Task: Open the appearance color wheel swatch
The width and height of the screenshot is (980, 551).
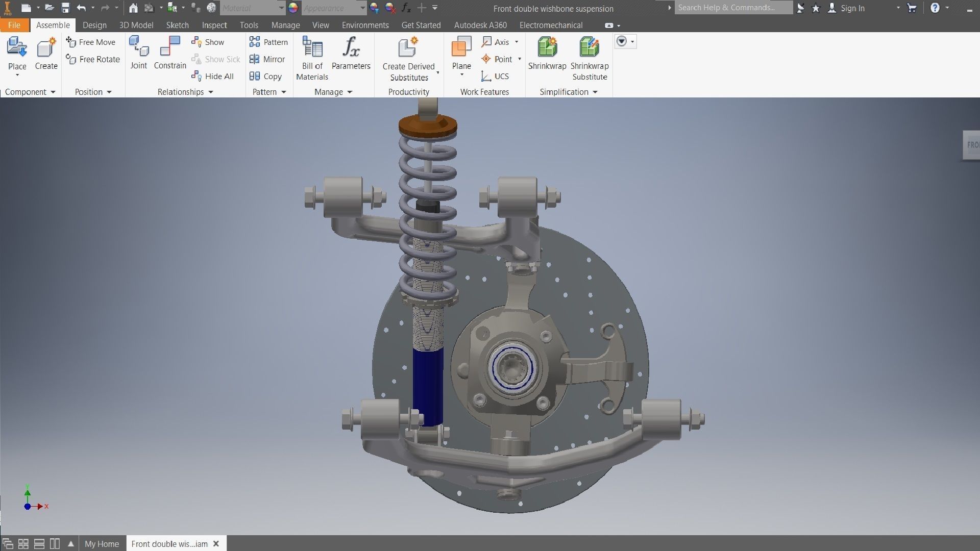Action: point(293,8)
